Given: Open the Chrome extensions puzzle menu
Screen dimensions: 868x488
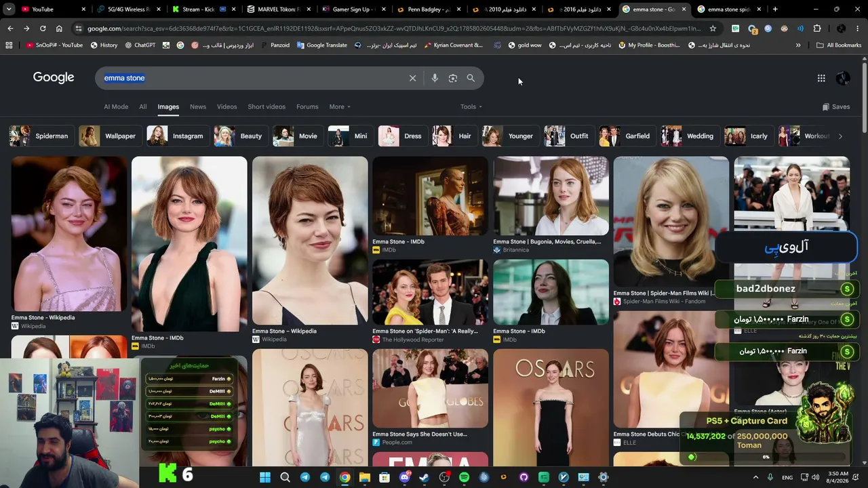Looking at the screenshot, I should [x=817, y=28].
